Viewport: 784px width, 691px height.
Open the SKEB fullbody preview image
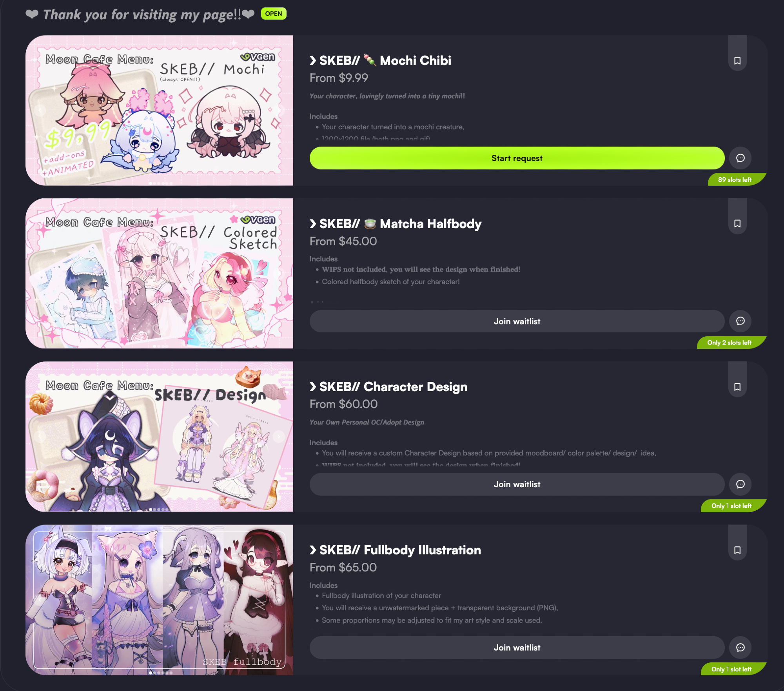[x=159, y=600]
